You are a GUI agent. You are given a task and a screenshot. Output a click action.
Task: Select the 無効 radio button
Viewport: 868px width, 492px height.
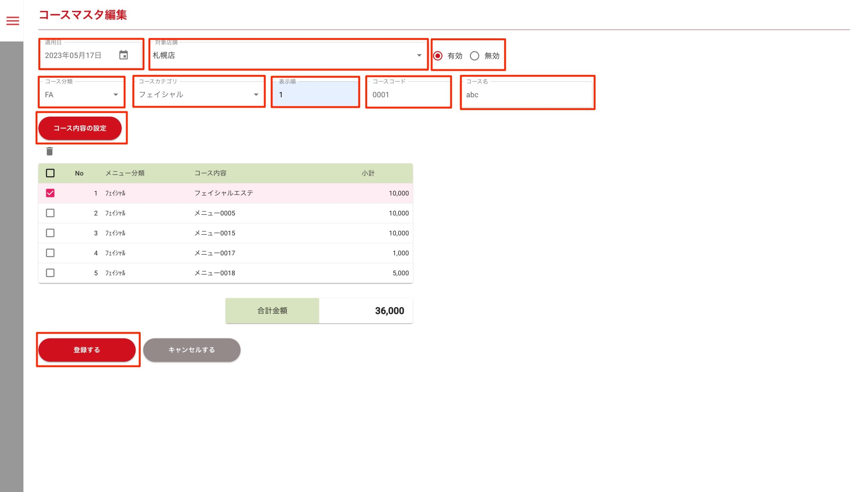coord(474,56)
